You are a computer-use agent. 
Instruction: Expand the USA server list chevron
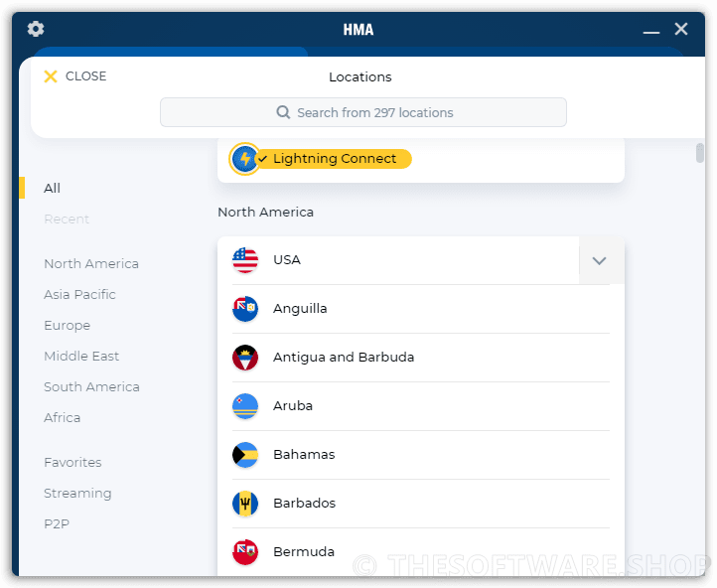point(599,260)
